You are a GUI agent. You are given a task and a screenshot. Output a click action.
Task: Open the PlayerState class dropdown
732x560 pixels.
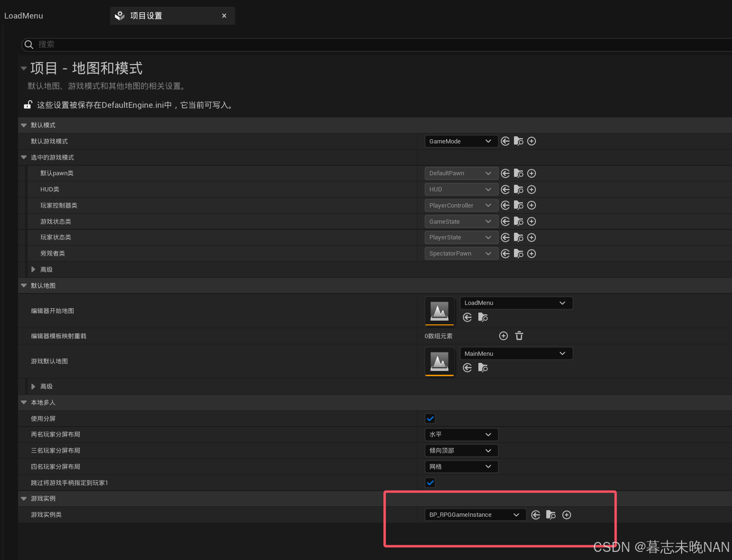[461, 237]
